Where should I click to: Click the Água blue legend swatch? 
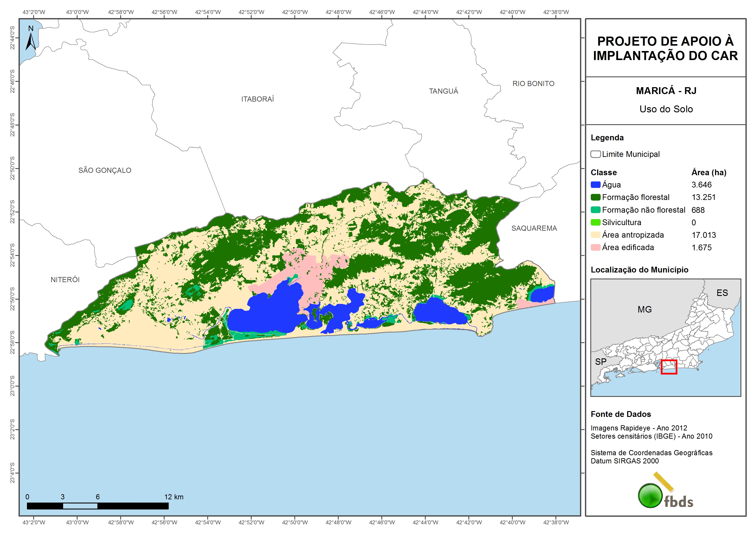point(595,185)
